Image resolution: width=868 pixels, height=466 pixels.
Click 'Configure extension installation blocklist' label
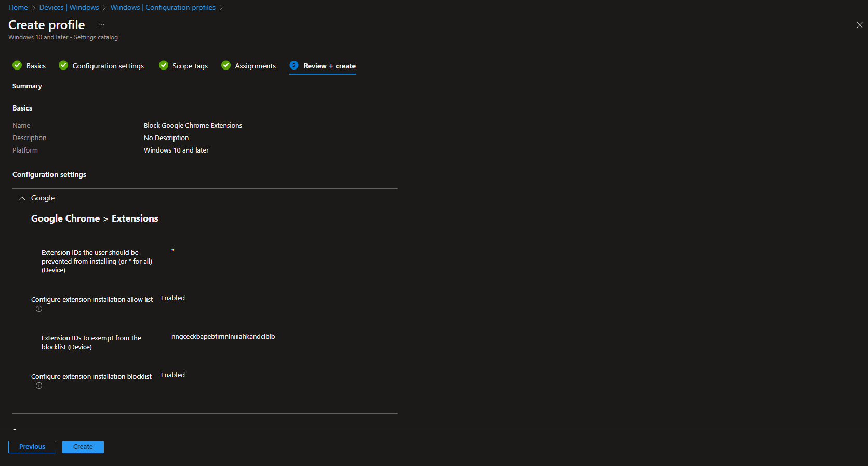point(91,376)
